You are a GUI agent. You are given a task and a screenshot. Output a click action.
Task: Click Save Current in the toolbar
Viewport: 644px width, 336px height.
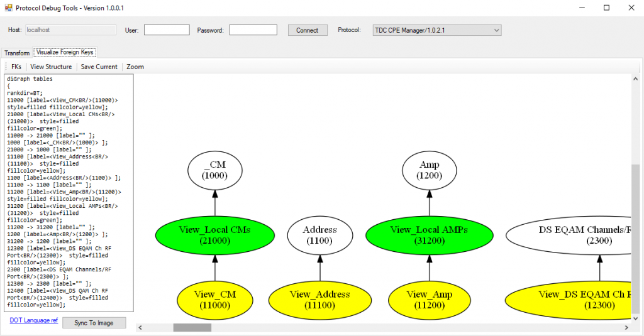(x=99, y=67)
